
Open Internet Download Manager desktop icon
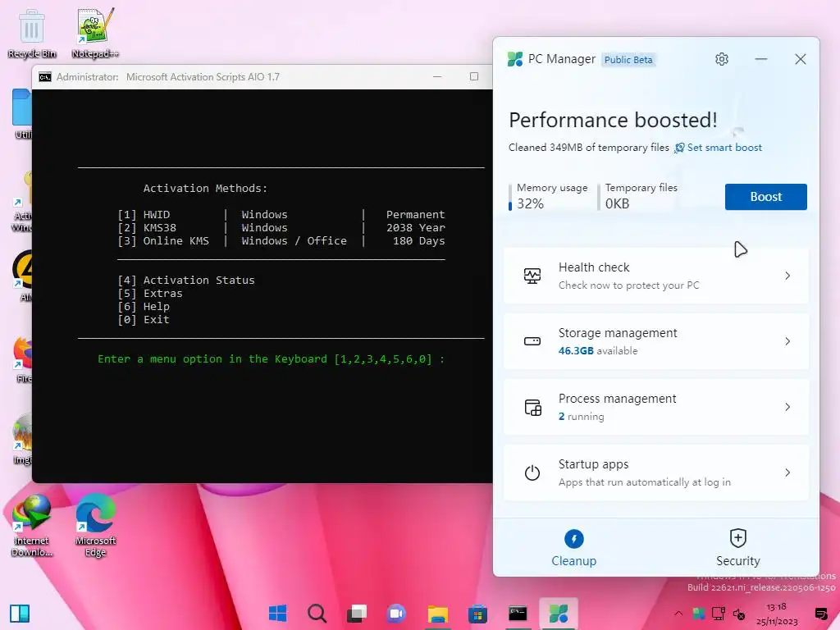(32, 525)
